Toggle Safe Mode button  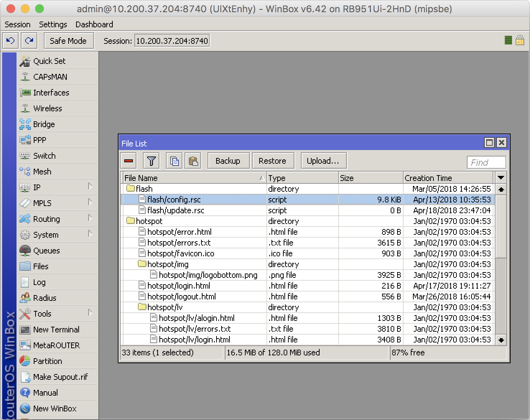[69, 41]
